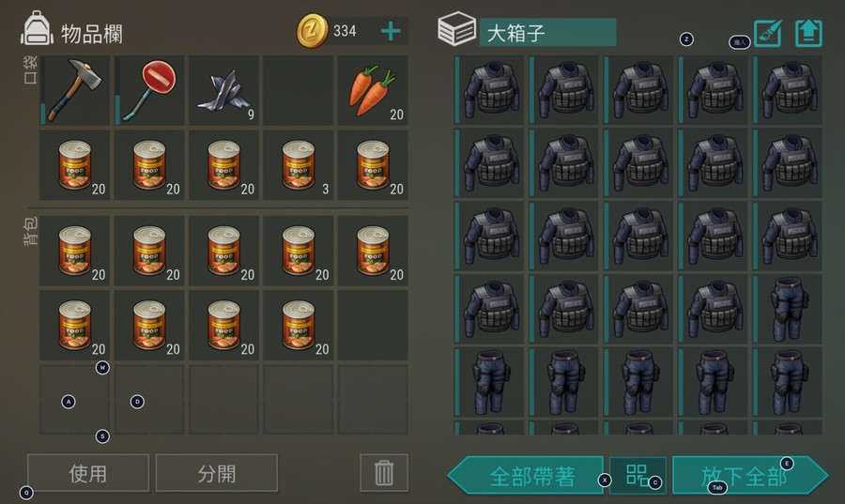845x504 pixels.
Task: Click the empty pocket slot next to carrots
Action: pyautogui.click(x=298, y=90)
